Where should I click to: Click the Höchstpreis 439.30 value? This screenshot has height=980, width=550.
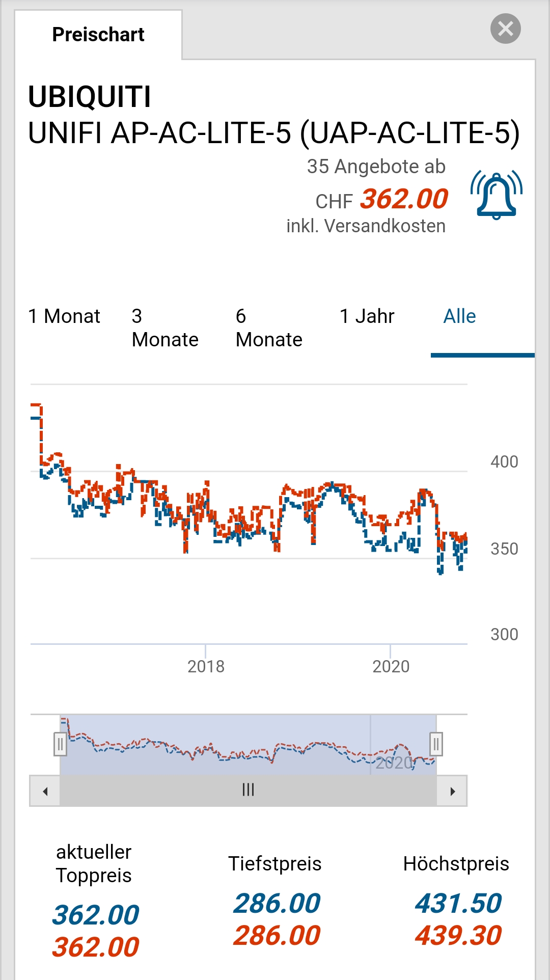click(x=458, y=936)
